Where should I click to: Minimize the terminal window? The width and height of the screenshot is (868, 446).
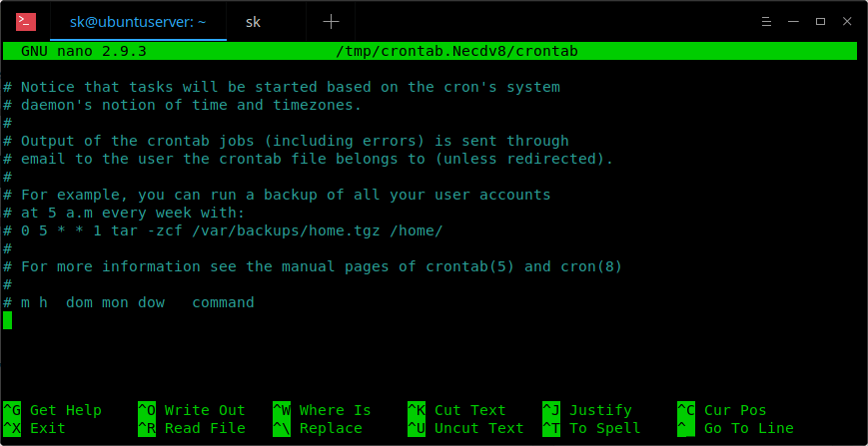coord(793,22)
